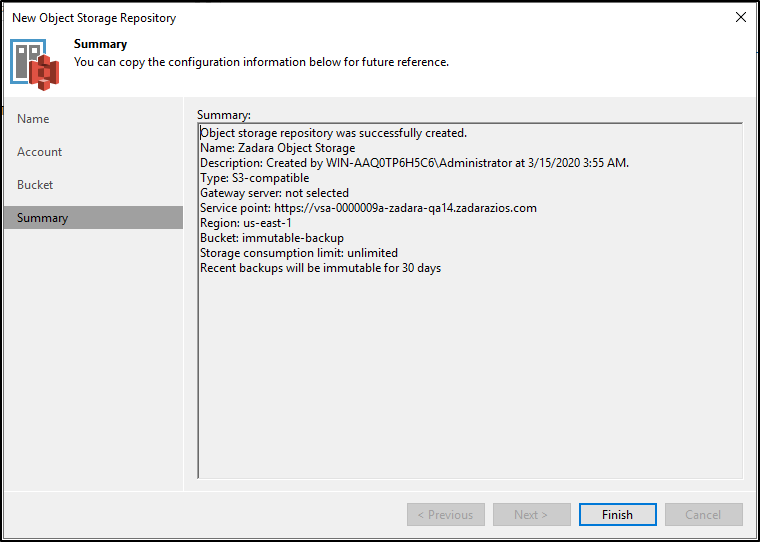Click the Service point URL line
The image size is (760, 542).
click(368, 208)
